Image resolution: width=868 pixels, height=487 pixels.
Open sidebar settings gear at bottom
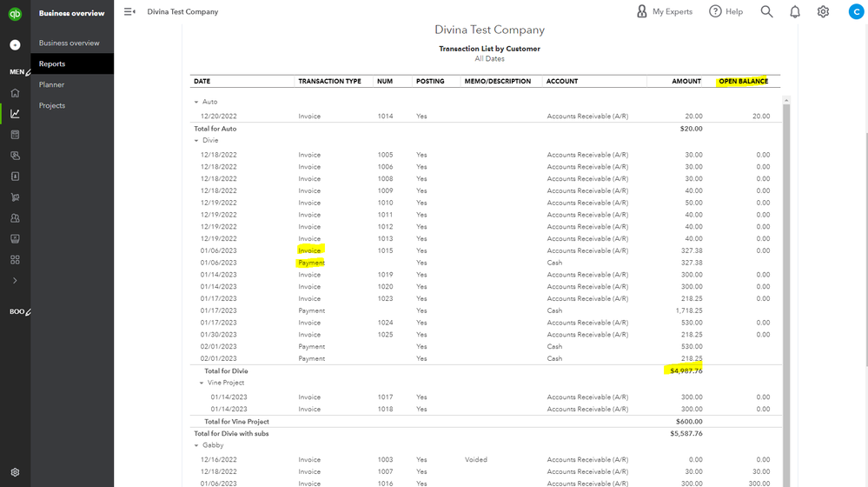(15, 472)
